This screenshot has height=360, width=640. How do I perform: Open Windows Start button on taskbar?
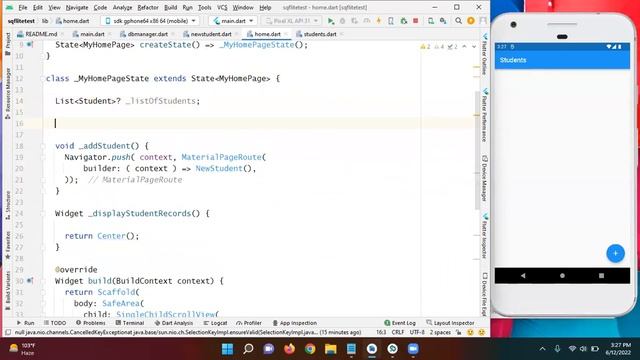(x=227, y=349)
